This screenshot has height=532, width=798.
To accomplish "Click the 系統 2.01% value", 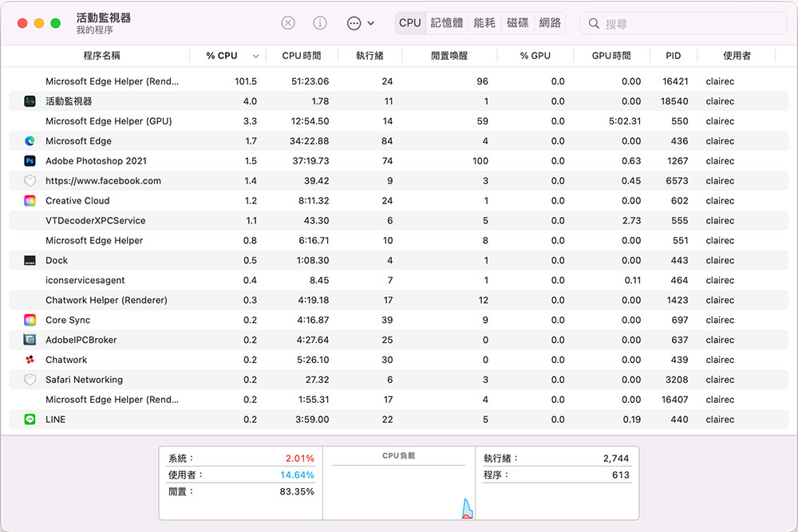I will (x=300, y=459).
